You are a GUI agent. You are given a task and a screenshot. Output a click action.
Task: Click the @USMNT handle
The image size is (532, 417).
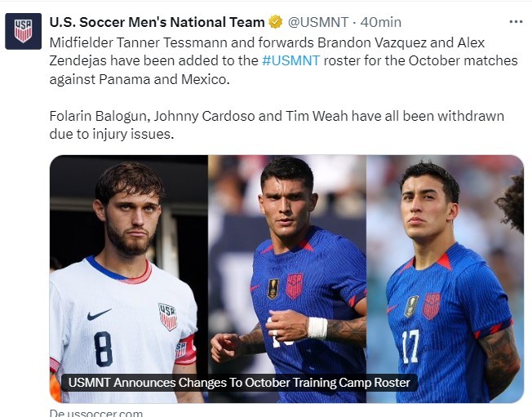click(x=319, y=22)
